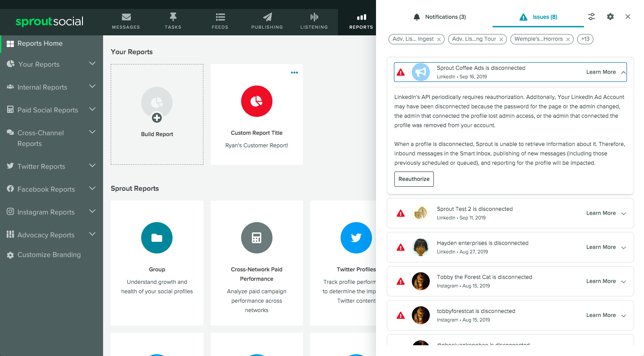Switch to the Notifications (3) tab
This screenshot has width=644, height=356.
pyautogui.click(x=440, y=17)
